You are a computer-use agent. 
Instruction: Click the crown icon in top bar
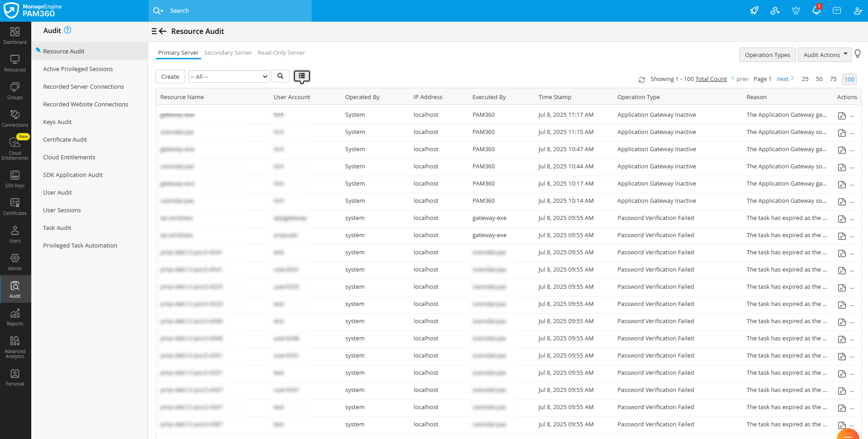tap(796, 10)
